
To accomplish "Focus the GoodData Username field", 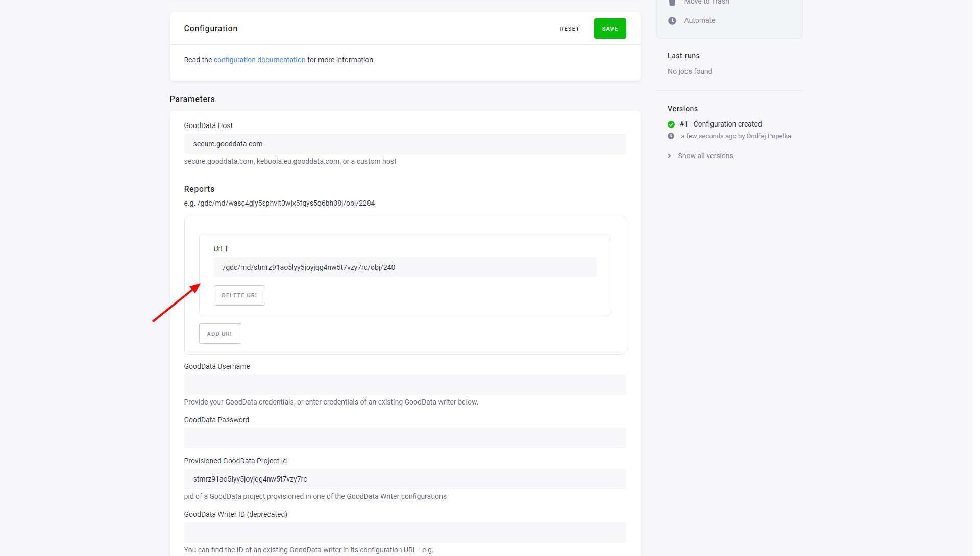I will 405,385.
